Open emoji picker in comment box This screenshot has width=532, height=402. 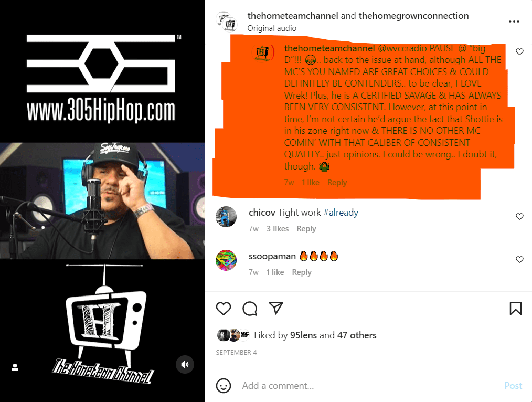click(x=224, y=386)
